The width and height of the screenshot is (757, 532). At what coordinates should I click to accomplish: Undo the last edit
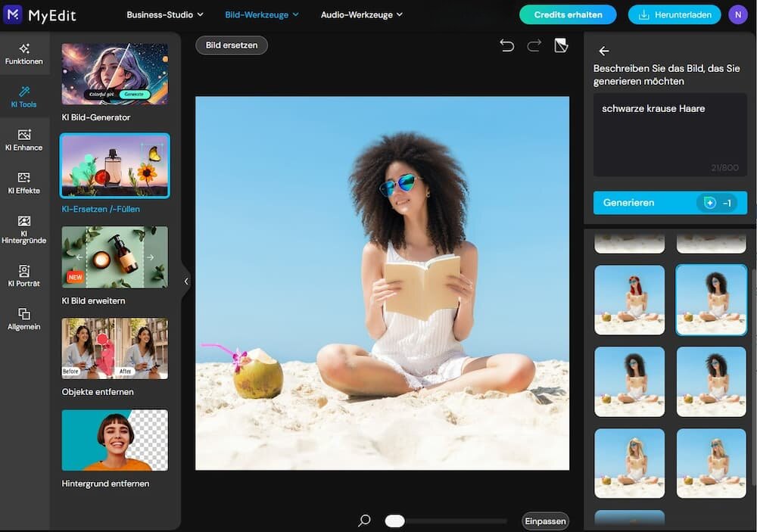(x=507, y=45)
